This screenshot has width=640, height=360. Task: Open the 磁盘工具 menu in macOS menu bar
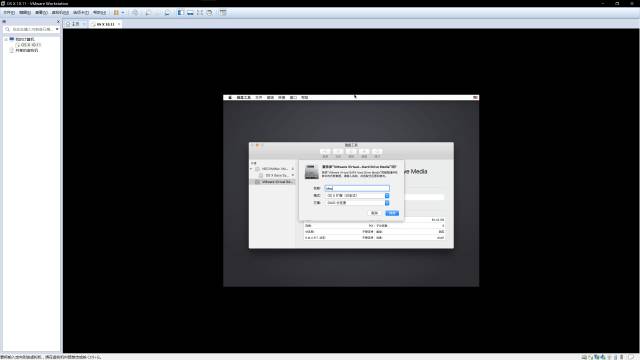(x=244, y=98)
